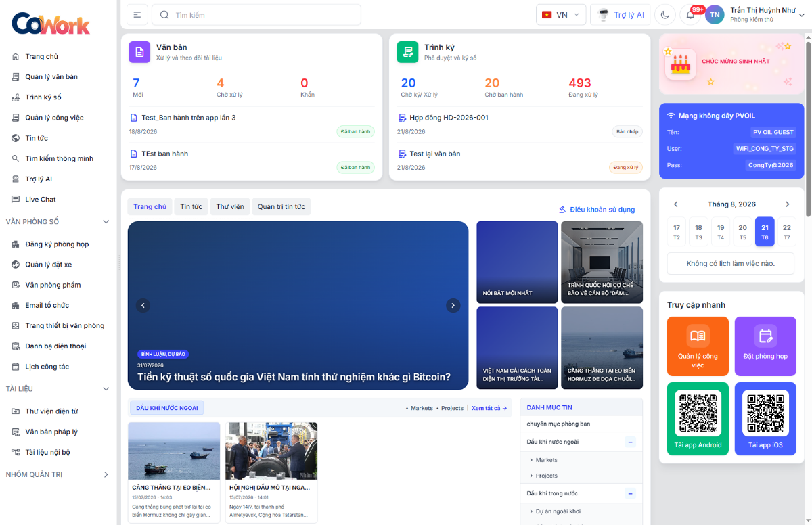Collapse Dầu khí nước ngoài category
This screenshot has height=525, width=812.
pos(630,442)
